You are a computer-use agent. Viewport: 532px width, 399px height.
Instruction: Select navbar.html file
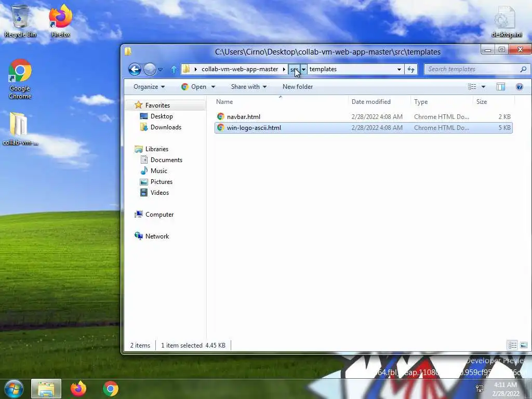(x=363, y=117)
